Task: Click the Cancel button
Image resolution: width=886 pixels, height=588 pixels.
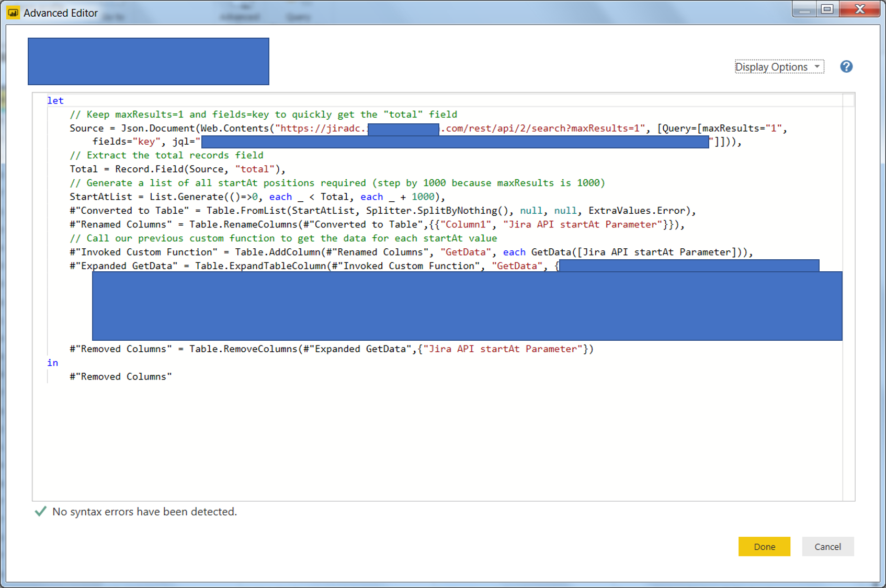Action: tap(827, 547)
